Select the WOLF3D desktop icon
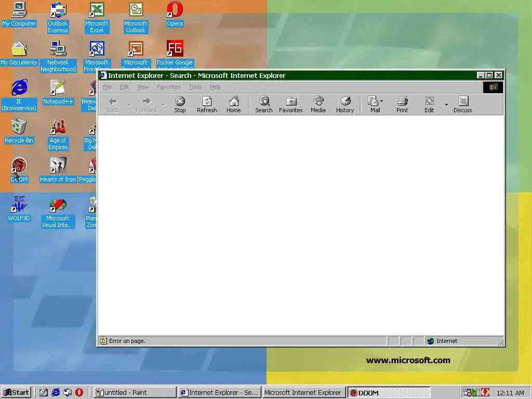The image size is (532, 399). 19,209
